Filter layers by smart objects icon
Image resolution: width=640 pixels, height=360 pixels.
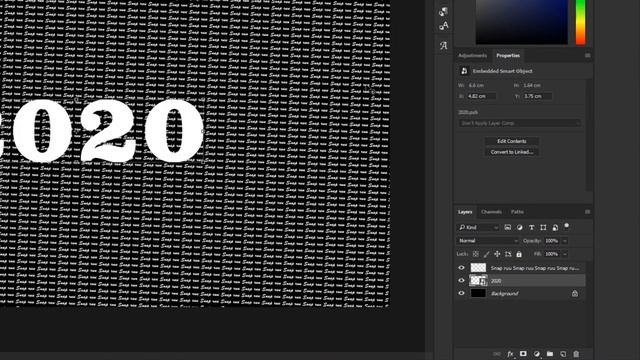[x=555, y=227]
